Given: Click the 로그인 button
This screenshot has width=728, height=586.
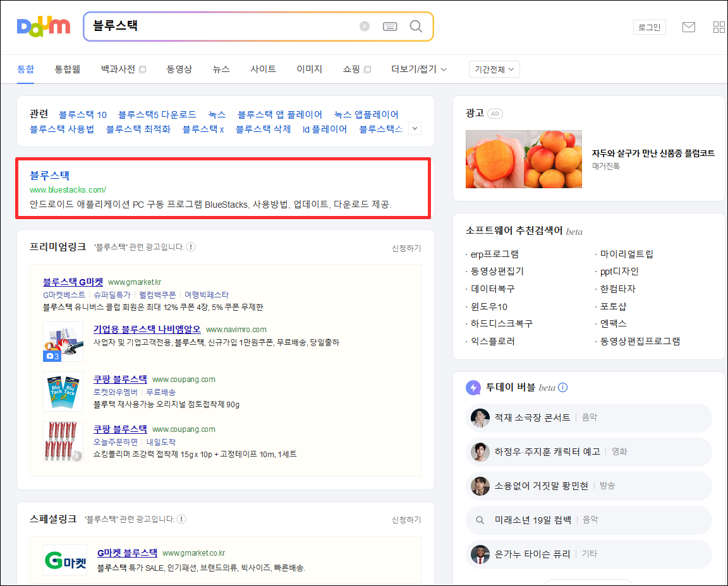Looking at the screenshot, I should coord(649,27).
